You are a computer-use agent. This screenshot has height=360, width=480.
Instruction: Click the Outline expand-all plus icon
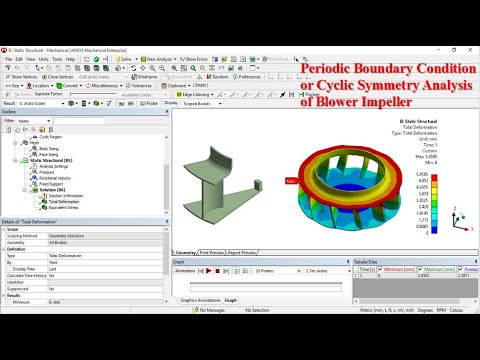pos(34,129)
